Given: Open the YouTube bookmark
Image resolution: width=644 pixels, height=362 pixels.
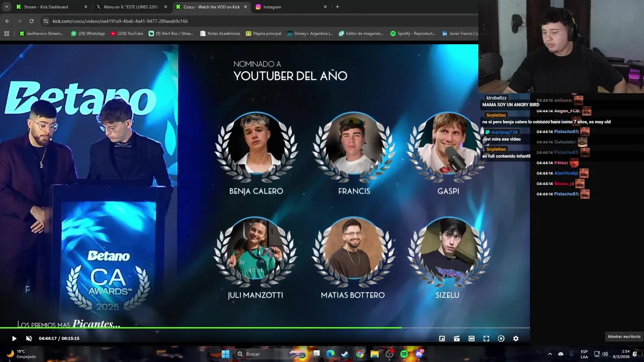Looking at the screenshot, I should [x=127, y=34].
